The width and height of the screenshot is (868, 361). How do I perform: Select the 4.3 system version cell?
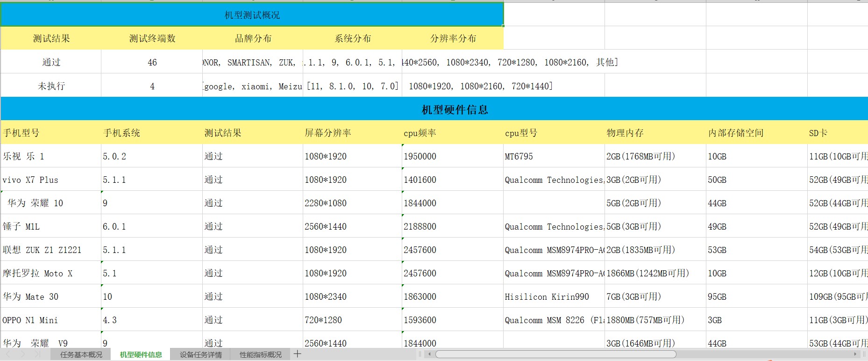pos(152,320)
